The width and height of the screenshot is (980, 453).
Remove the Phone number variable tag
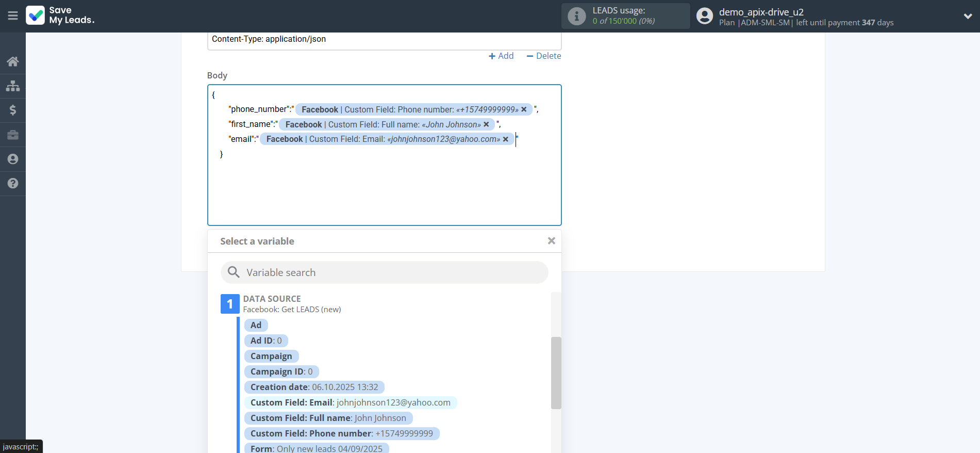point(524,109)
